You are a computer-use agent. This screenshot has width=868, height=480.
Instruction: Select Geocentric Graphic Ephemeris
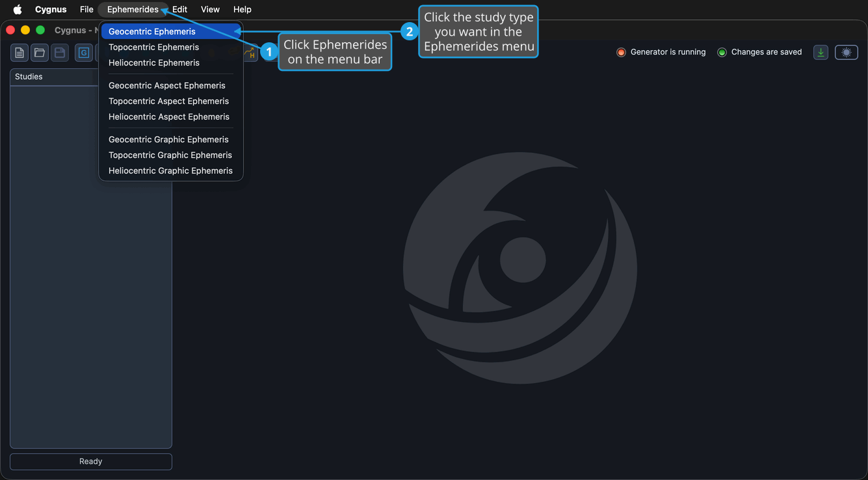point(170,139)
